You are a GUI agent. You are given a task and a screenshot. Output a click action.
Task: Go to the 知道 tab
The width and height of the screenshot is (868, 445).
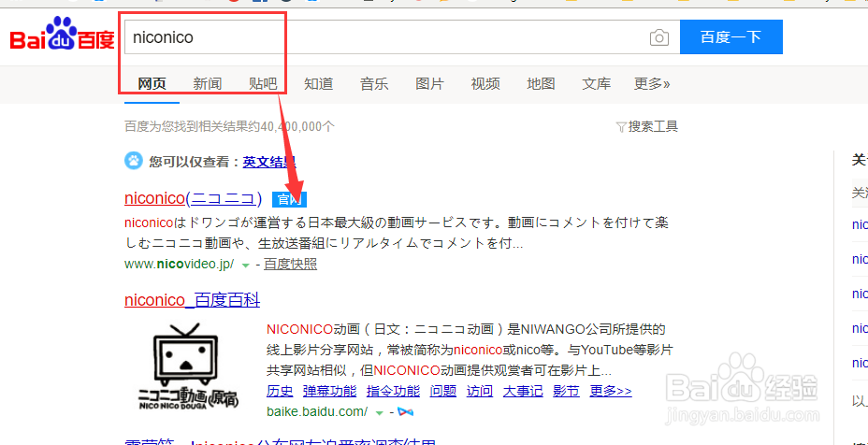click(x=319, y=84)
